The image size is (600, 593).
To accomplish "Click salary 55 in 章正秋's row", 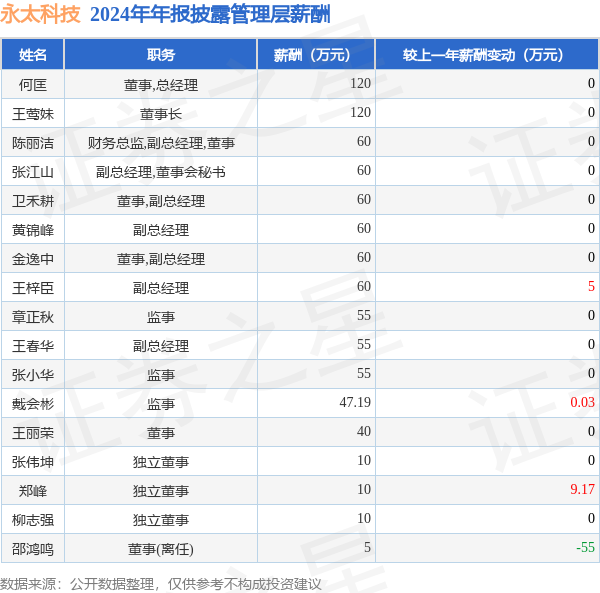I will tap(364, 315).
